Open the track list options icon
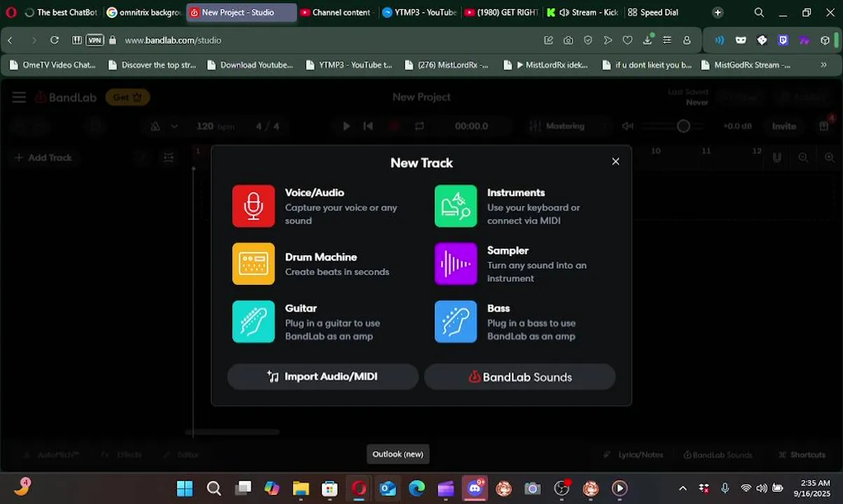The image size is (843, 504). [x=169, y=157]
